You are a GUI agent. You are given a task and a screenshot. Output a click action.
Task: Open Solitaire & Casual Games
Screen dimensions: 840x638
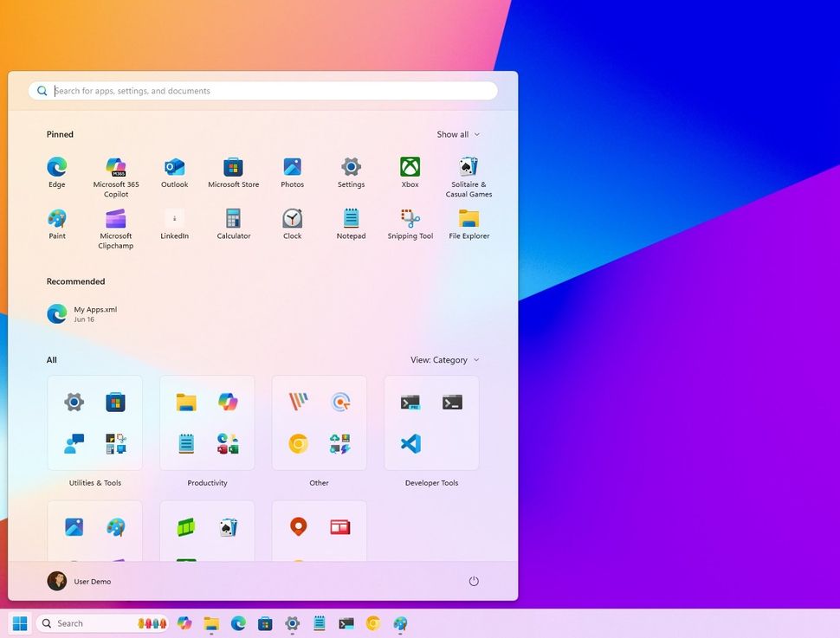click(468, 168)
